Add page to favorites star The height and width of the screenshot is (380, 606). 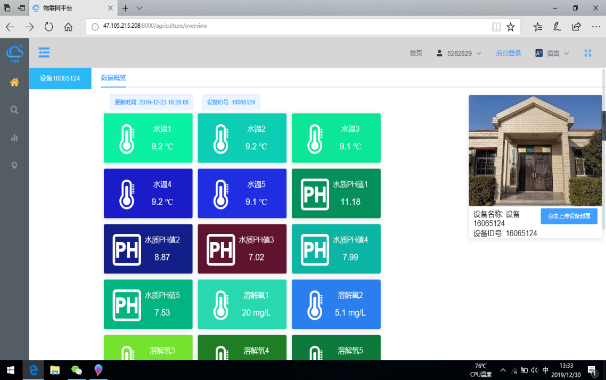511,27
